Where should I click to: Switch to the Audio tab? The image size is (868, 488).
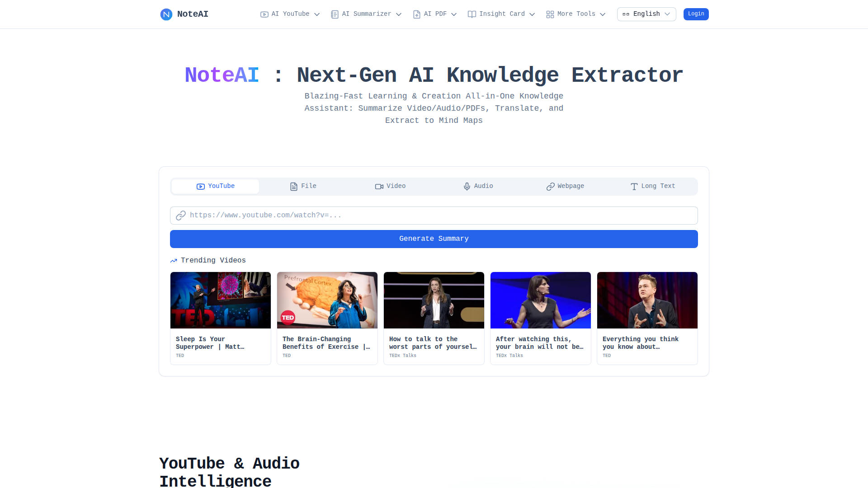point(478,186)
